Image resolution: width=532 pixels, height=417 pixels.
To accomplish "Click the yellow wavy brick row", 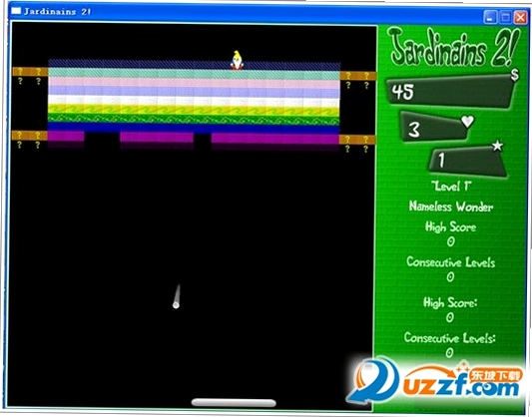I will tap(194, 110).
